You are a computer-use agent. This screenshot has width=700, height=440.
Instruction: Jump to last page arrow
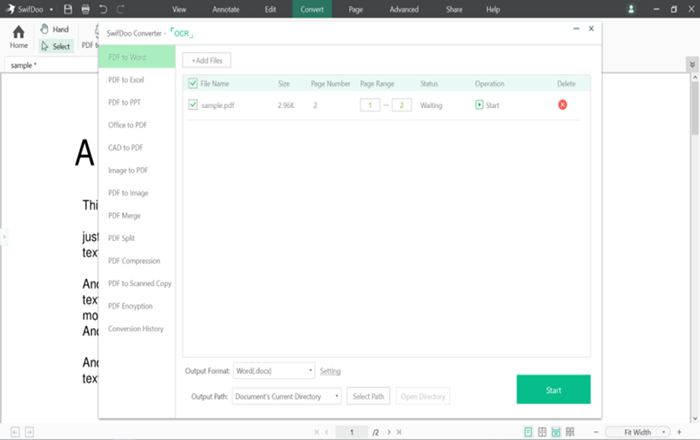coord(399,432)
